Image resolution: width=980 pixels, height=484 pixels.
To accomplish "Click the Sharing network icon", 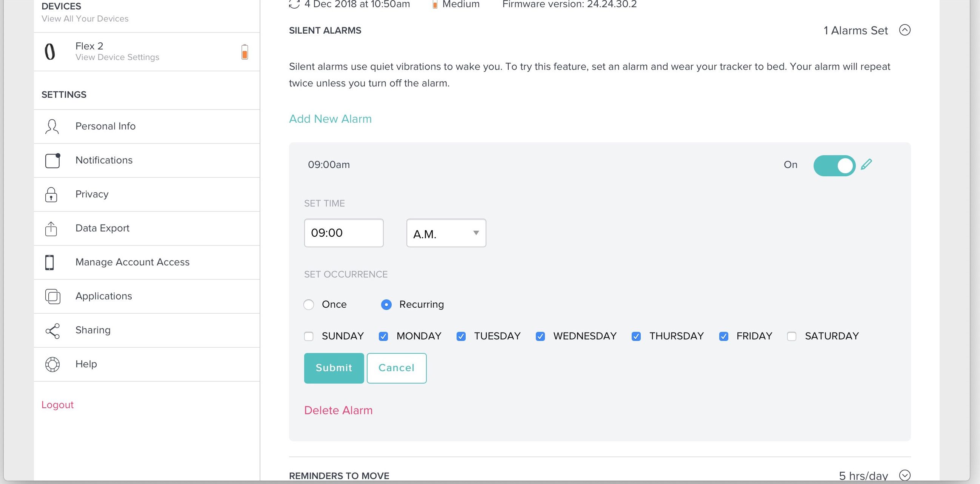I will (51, 330).
